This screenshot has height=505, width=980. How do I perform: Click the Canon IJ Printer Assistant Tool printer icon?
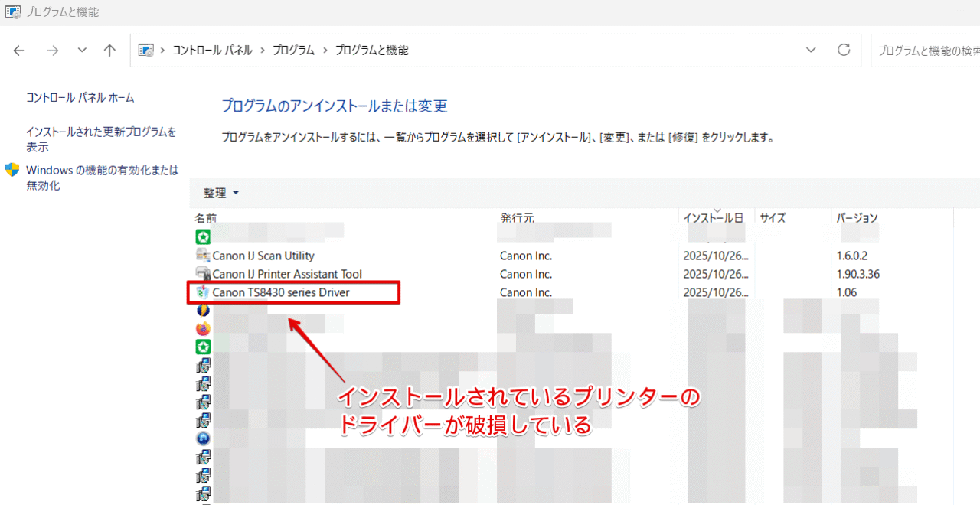tap(203, 273)
